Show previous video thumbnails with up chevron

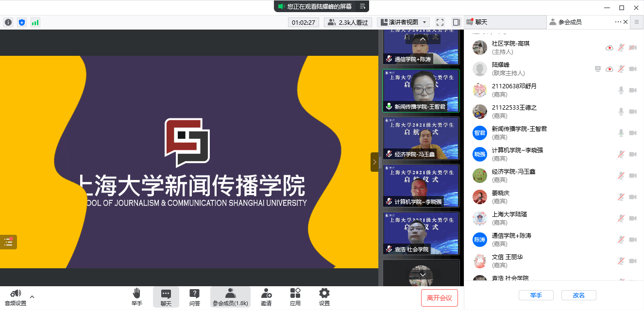[x=423, y=39]
